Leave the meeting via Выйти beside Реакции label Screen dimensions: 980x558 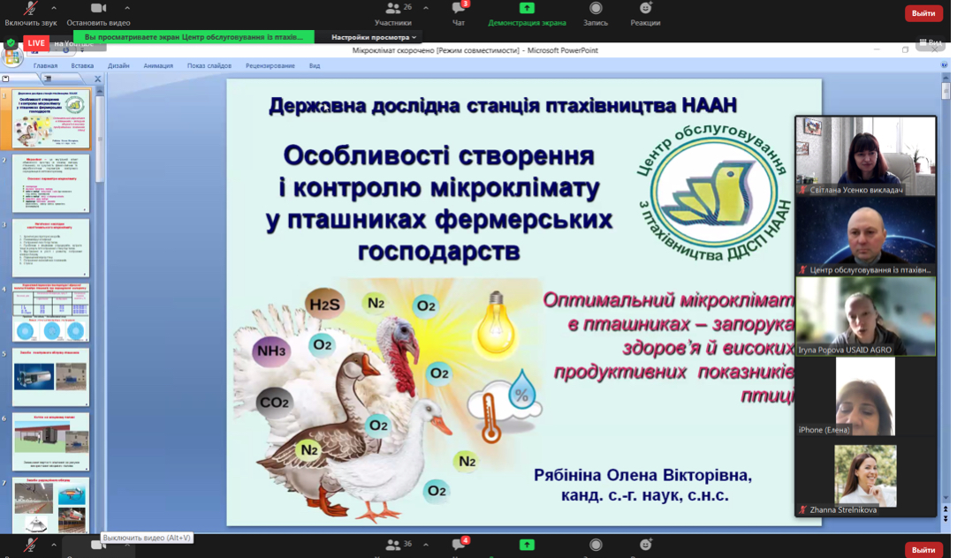click(923, 13)
